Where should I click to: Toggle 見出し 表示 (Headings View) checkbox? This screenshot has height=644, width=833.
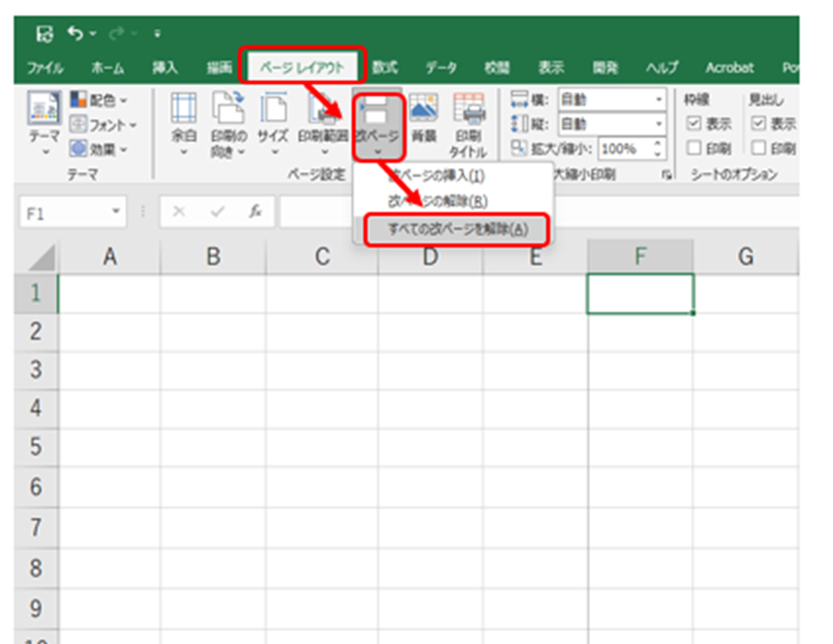pyautogui.click(x=759, y=123)
